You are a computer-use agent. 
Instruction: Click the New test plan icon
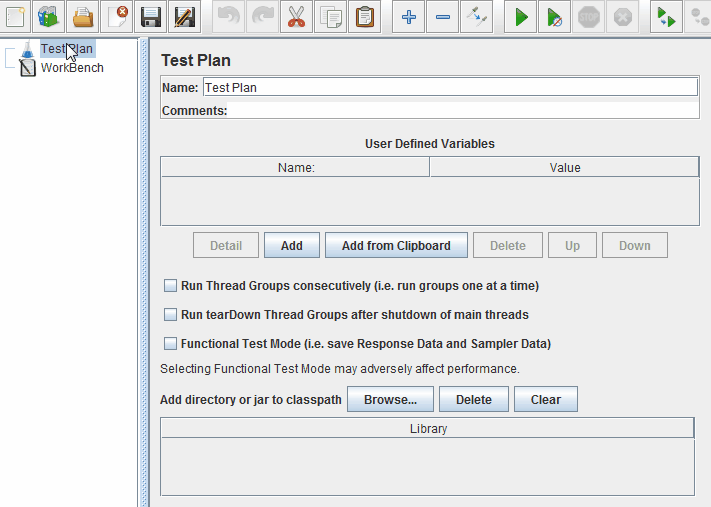click(15, 17)
